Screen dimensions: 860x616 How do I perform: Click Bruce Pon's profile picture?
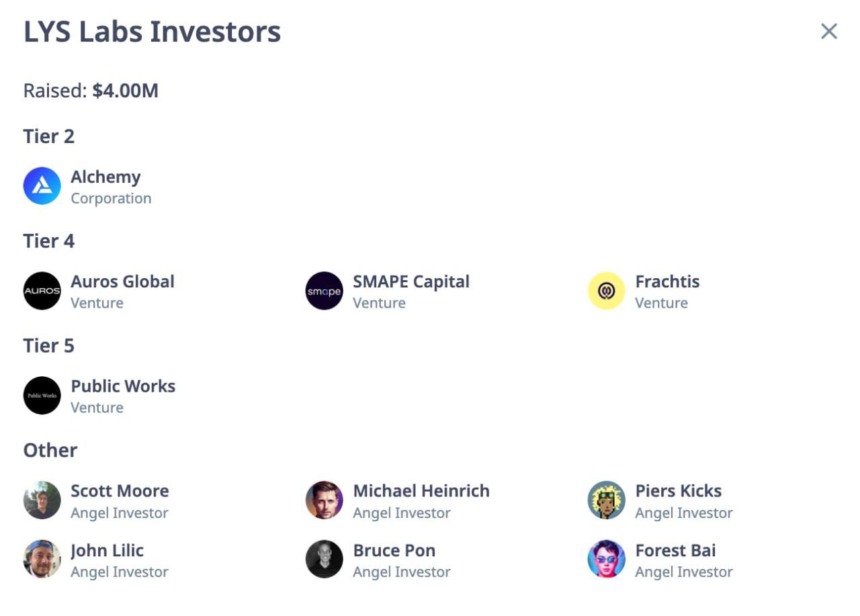point(325,560)
